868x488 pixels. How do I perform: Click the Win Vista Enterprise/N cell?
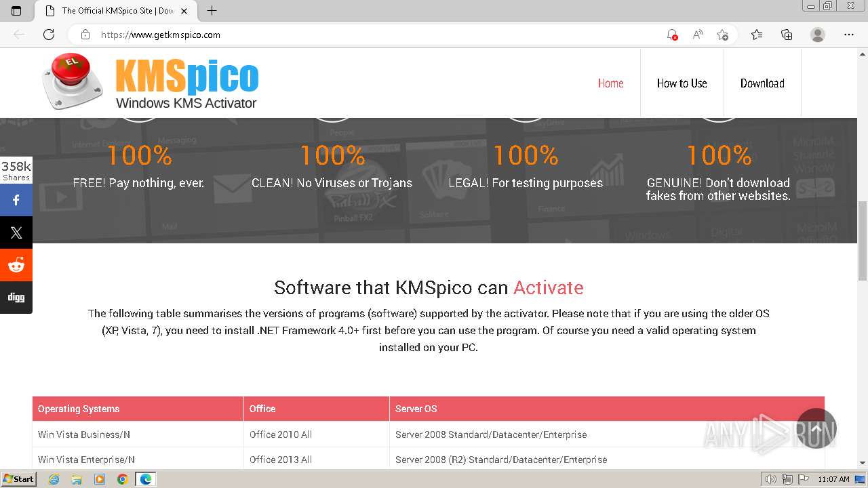(138, 459)
